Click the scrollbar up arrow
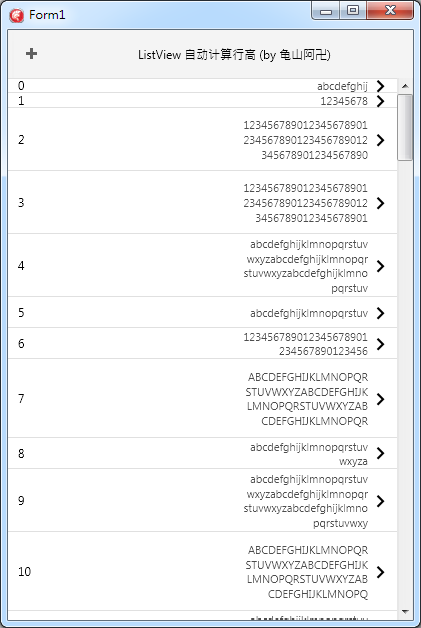 click(x=405, y=86)
